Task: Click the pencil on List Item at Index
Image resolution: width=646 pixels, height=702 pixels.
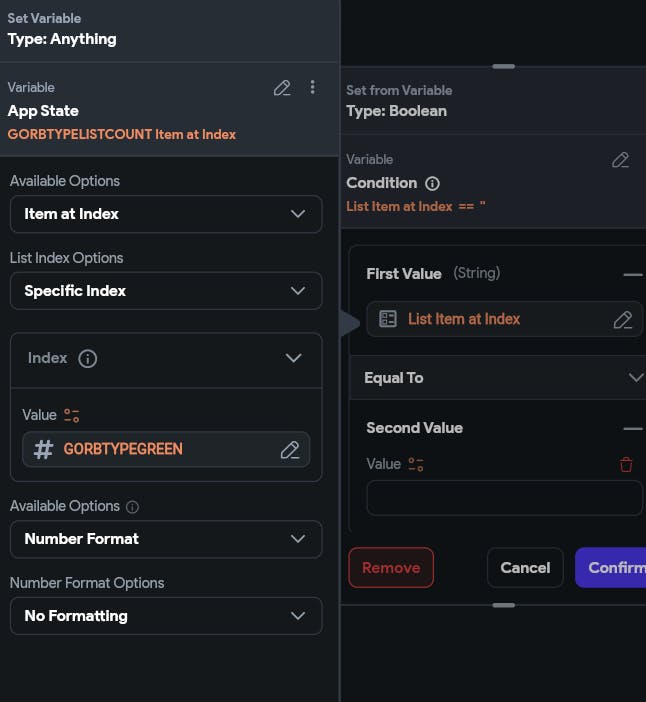Action: click(x=622, y=320)
